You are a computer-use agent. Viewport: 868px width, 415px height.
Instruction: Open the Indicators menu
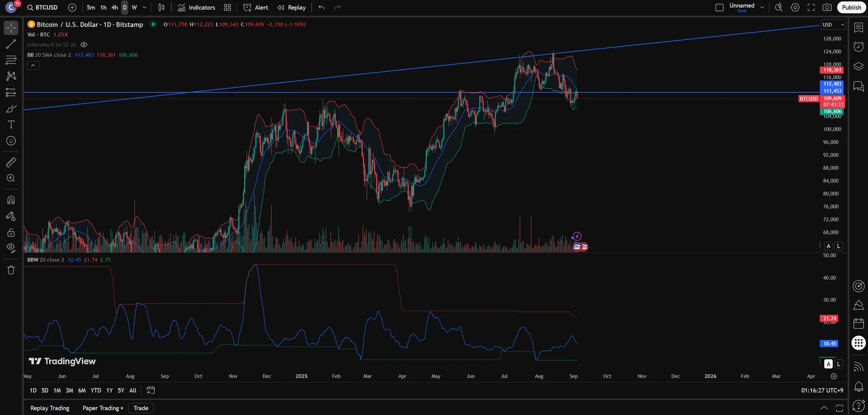pos(196,7)
